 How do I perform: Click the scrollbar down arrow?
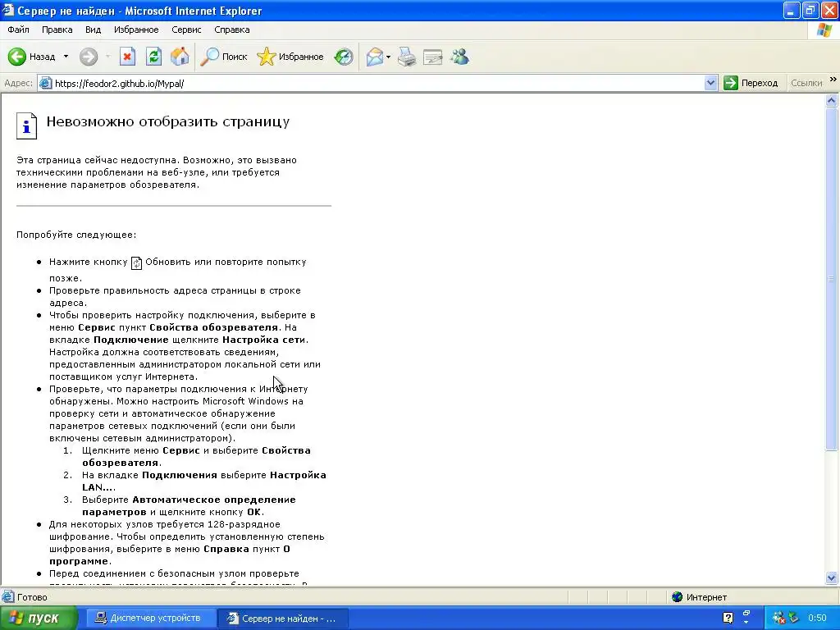tap(832, 577)
